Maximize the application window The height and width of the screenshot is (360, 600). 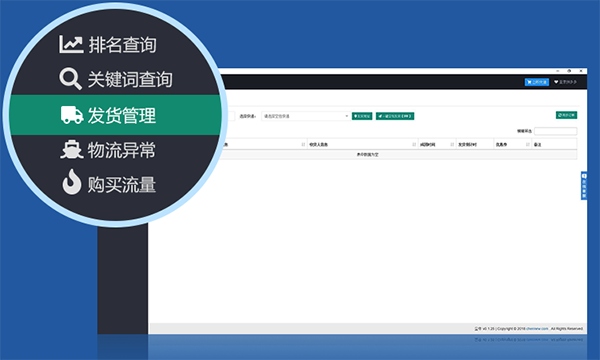click(x=569, y=71)
